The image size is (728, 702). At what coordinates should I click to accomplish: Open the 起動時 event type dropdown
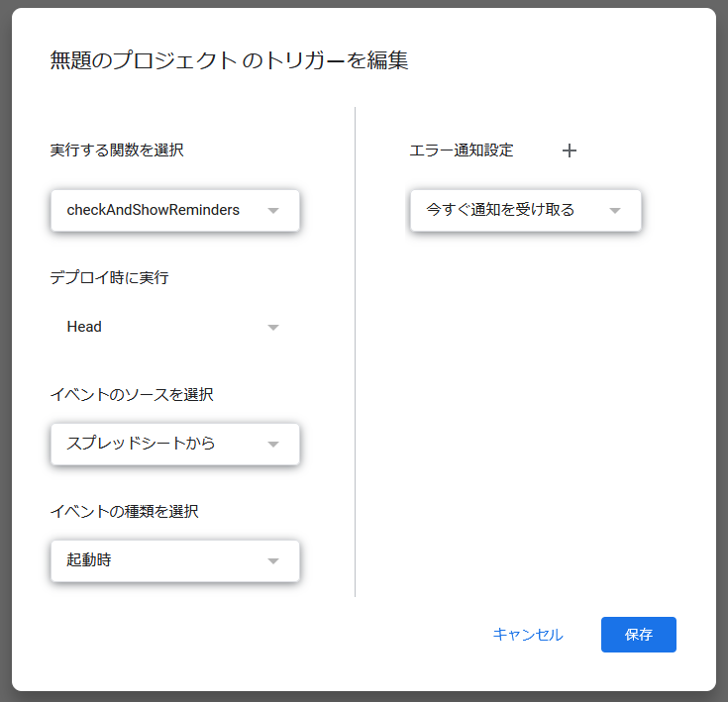175,560
